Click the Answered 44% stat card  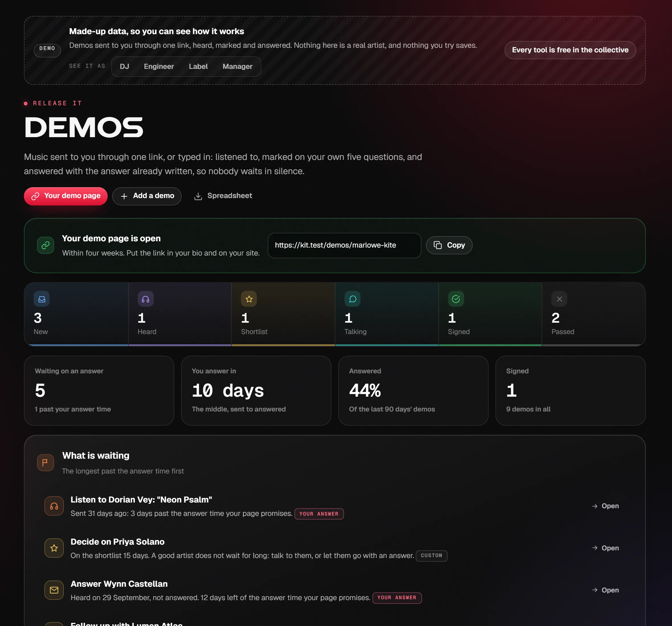413,390
